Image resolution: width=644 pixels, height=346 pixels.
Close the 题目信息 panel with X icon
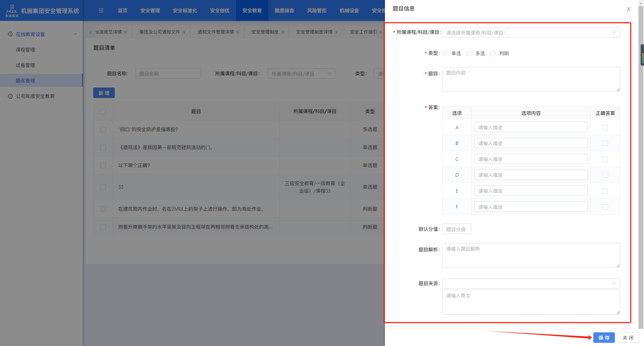pyautogui.click(x=629, y=9)
